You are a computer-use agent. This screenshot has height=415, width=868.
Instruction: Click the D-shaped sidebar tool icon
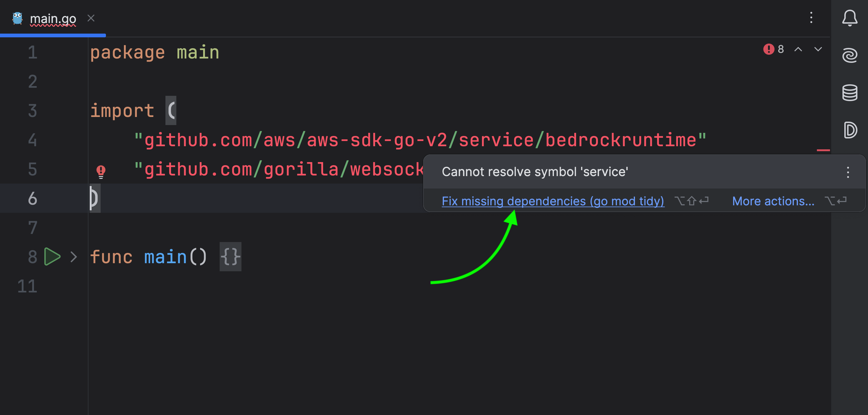tap(850, 130)
